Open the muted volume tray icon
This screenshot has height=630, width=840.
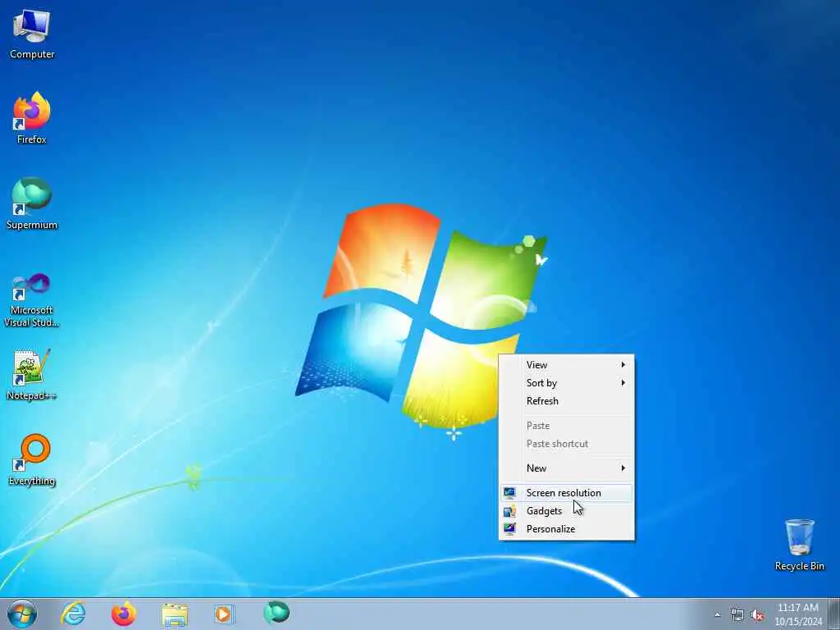[x=757, y=615]
